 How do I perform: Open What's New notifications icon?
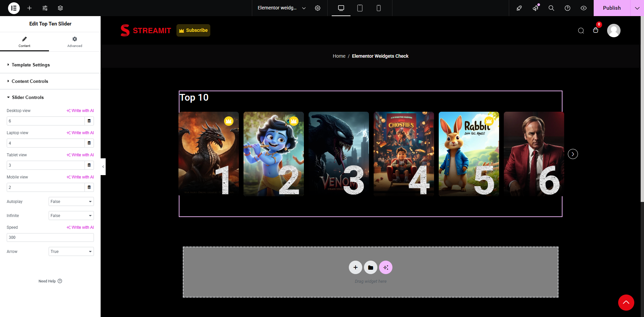[535, 8]
